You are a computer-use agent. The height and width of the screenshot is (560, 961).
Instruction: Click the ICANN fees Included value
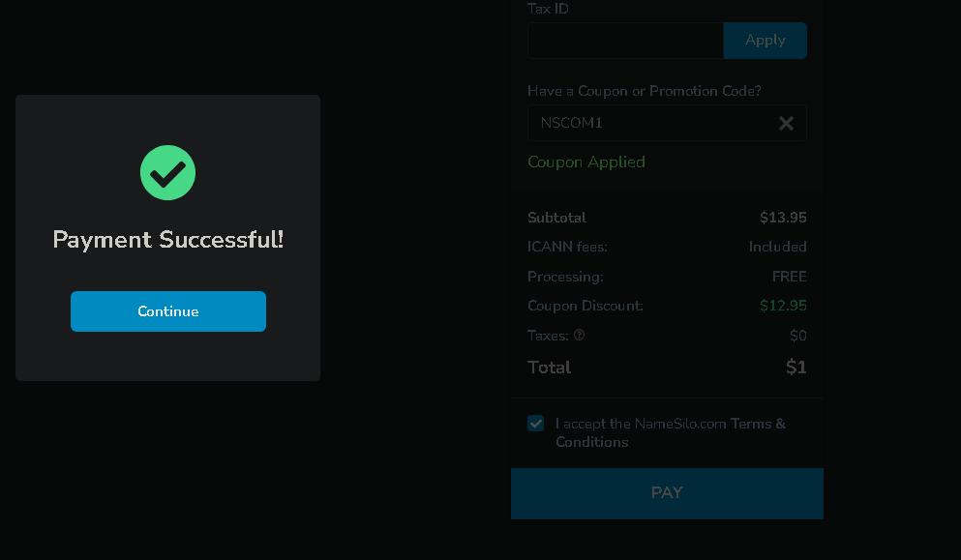coord(777,247)
